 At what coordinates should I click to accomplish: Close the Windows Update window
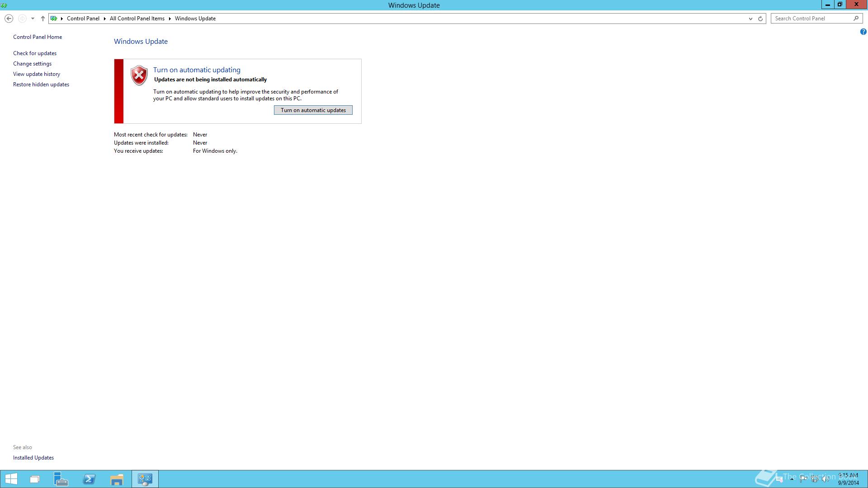point(856,5)
